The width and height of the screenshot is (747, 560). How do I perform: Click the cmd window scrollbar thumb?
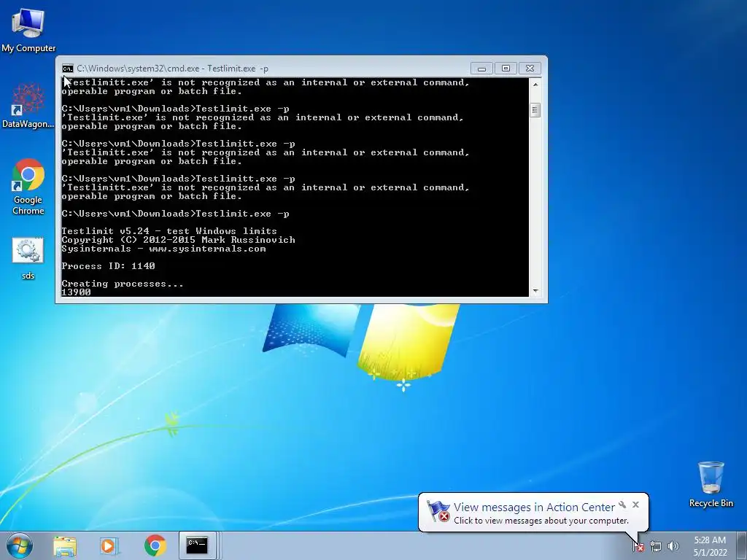coord(535,110)
